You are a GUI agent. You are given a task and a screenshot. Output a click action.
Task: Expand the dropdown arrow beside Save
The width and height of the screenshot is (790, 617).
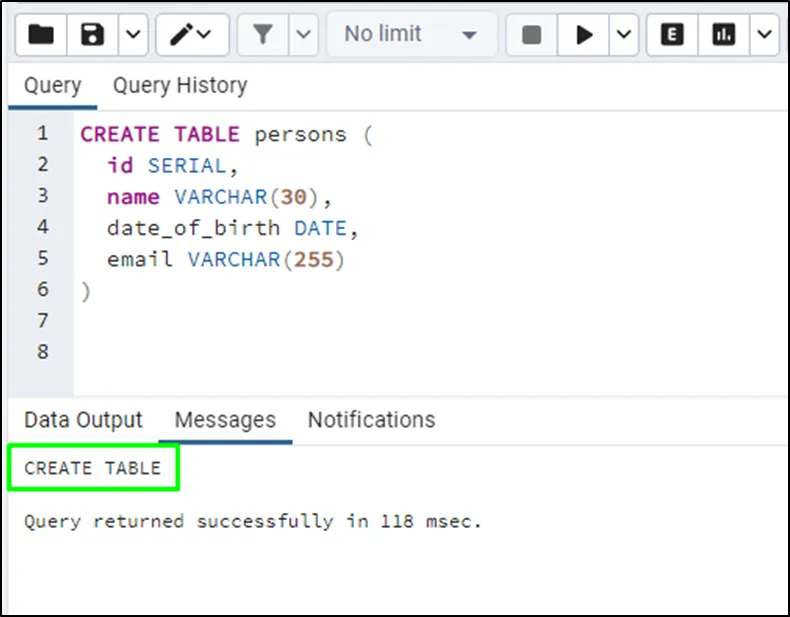pyautogui.click(x=133, y=35)
